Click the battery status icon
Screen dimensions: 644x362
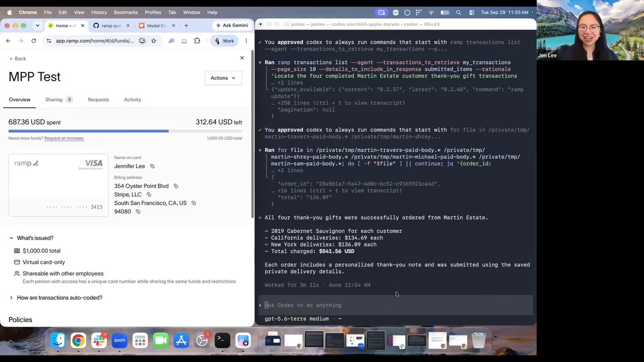[445, 12]
